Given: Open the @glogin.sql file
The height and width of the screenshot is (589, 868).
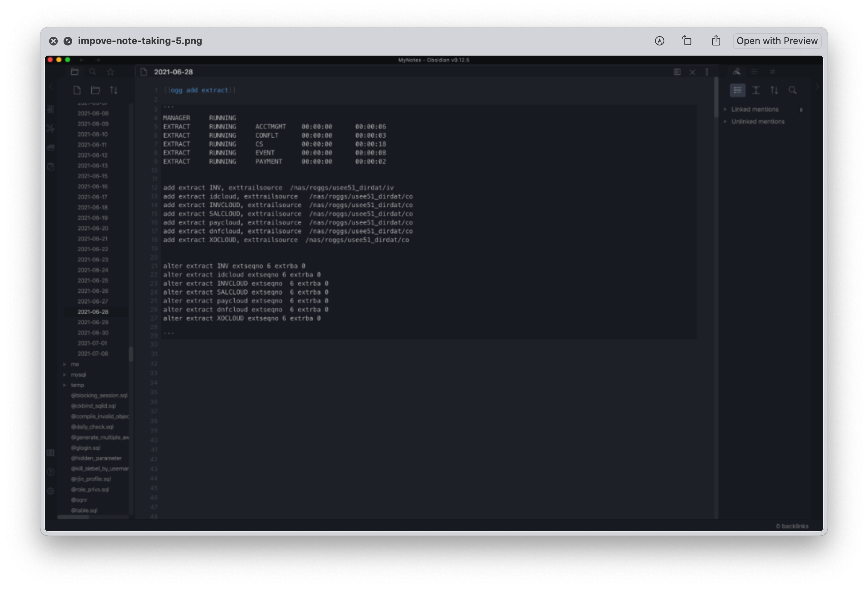Looking at the screenshot, I should point(86,448).
